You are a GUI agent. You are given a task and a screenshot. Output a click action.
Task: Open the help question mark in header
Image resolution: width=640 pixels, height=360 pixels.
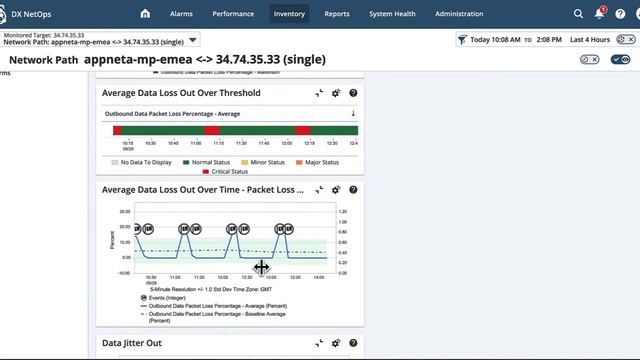coord(620,14)
